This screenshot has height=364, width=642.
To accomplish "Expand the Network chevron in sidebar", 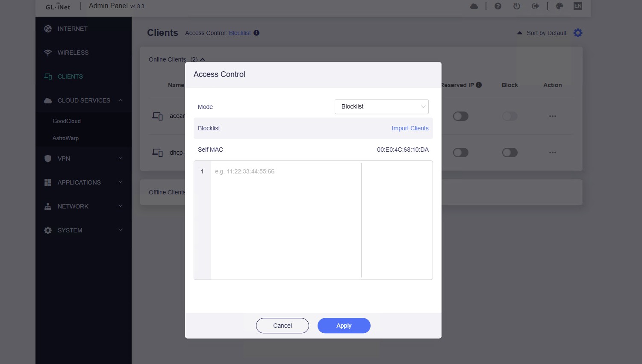I will (121, 206).
